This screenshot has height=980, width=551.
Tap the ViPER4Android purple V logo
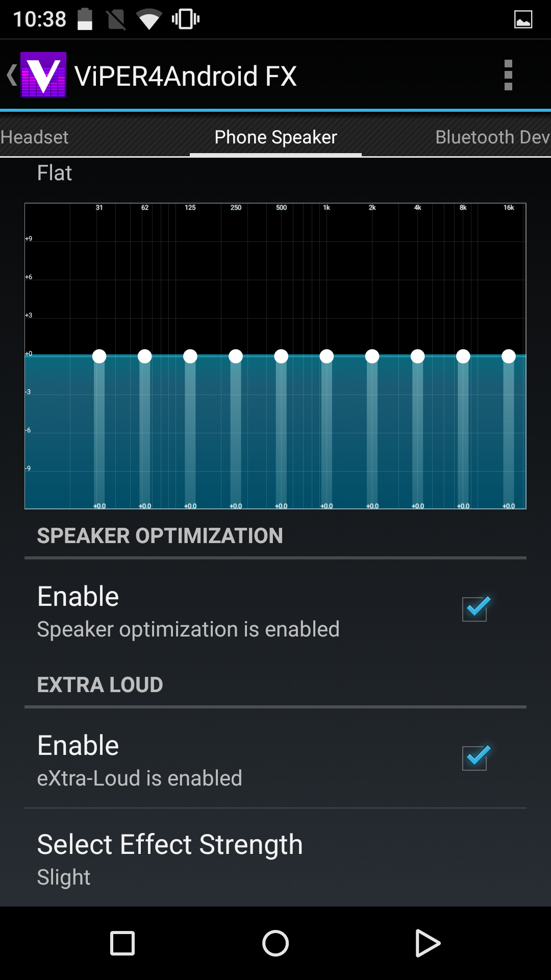click(x=43, y=75)
